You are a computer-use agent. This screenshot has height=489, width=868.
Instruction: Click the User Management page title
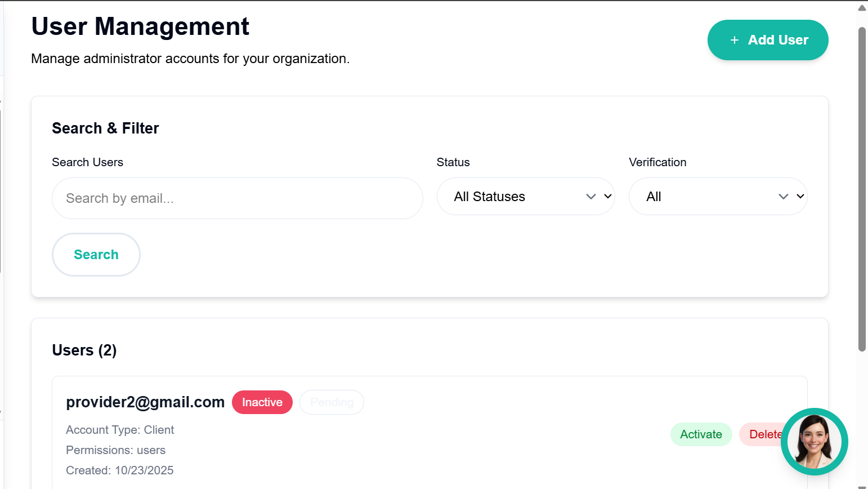(140, 26)
